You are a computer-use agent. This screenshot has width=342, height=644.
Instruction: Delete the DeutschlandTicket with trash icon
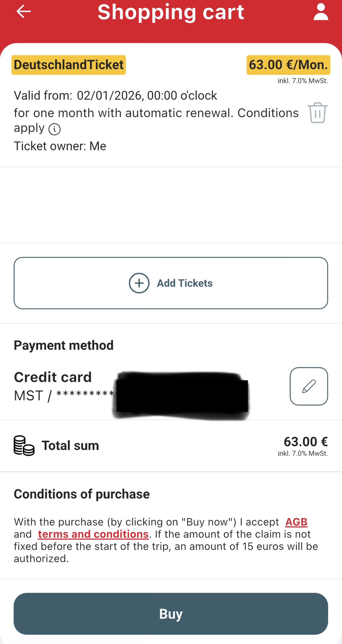317,113
